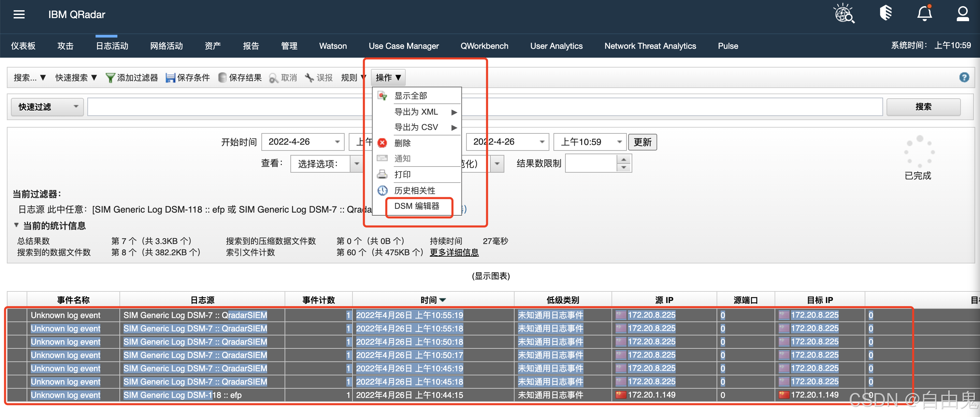Image resolution: width=980 pixels, height=417 pixels.
Task: Expand the 导出为 CSV submenu
Action: coord(416,127)
